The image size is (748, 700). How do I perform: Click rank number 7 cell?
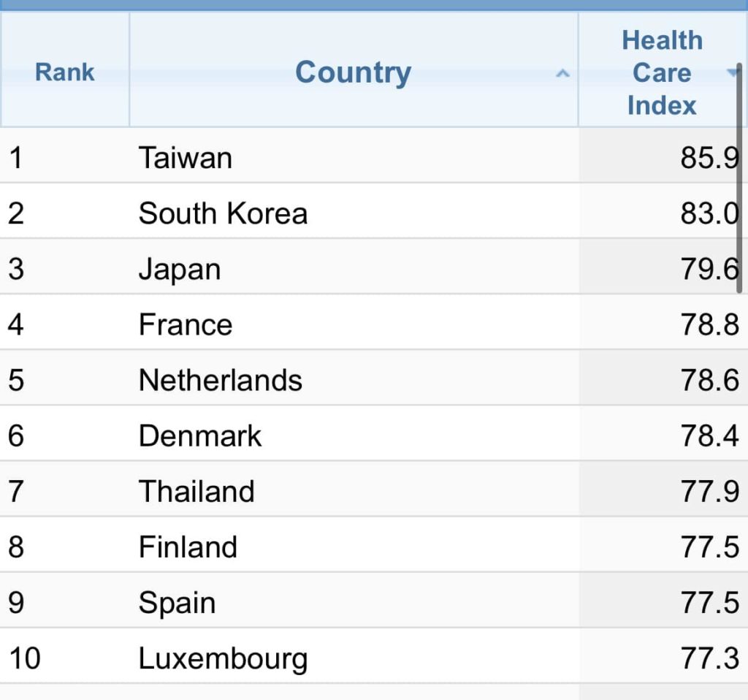[x=16, y=491]
